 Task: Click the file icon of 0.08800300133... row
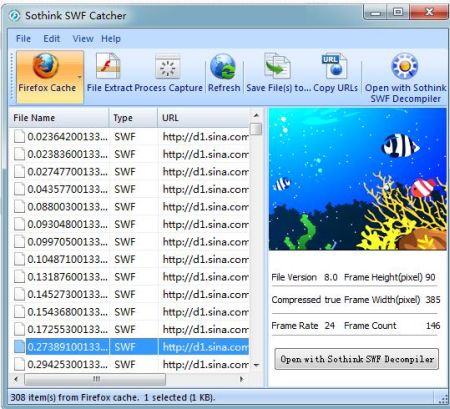coord(19,207)
